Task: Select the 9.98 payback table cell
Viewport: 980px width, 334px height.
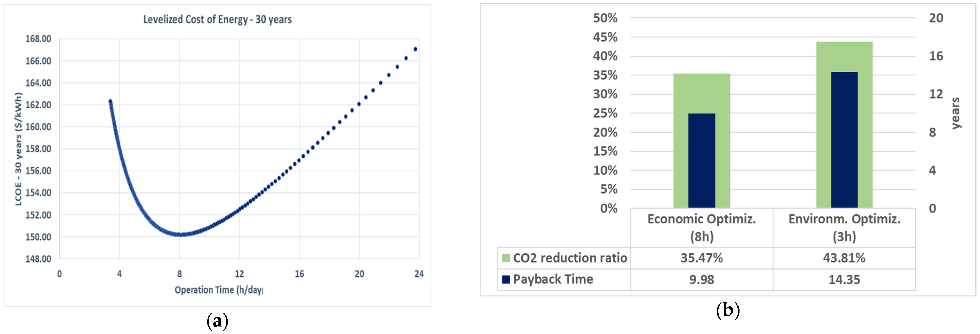Action: coord(702,280)
